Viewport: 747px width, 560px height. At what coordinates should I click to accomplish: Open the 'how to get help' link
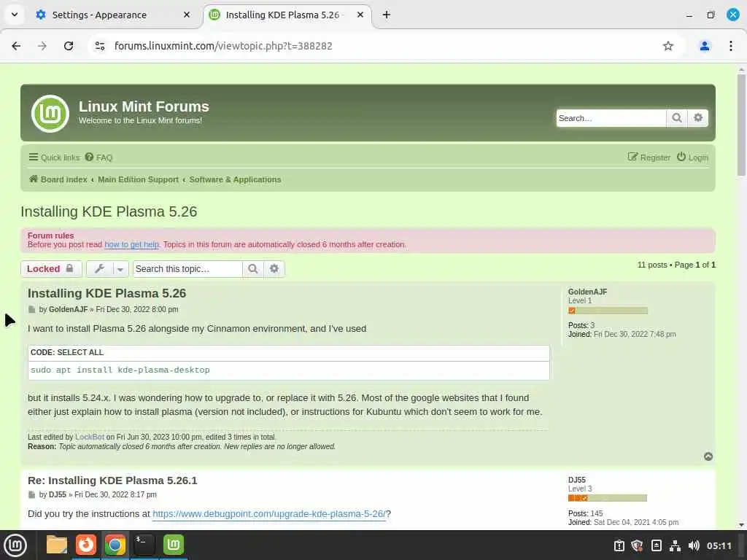[x=131, y=244]
